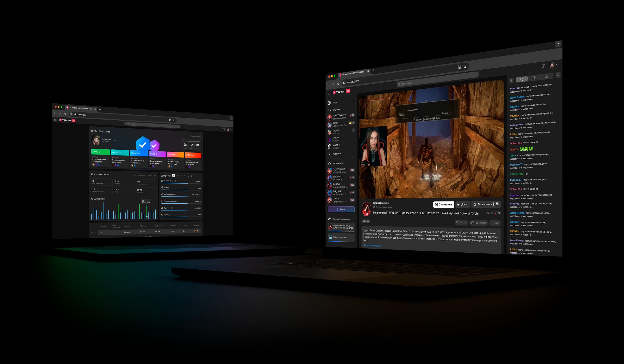
Task: Select level 6 in До уровня selector
Action: click(x=192, y=176)
